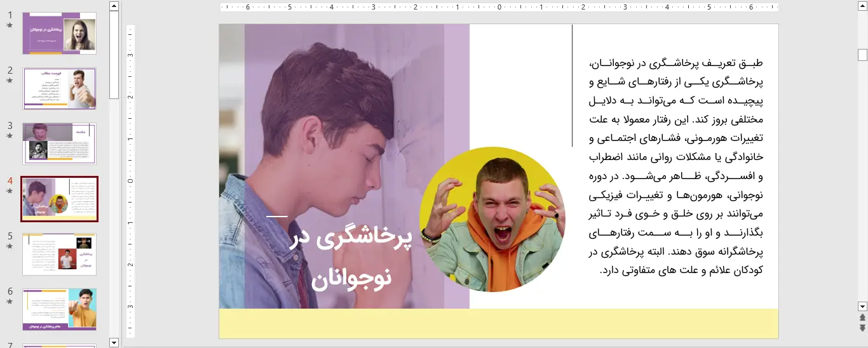
Task: Click the transition star icon under slide 1
Action: pos(10,25)
